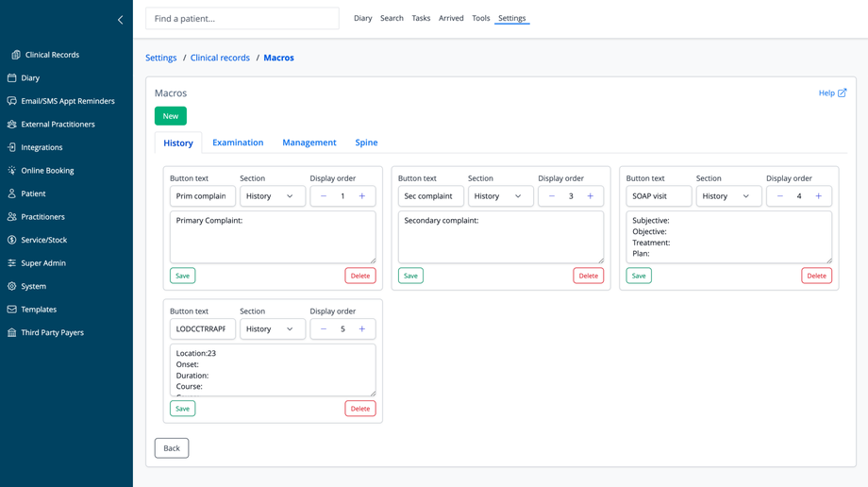The image size is (868, 487).
Task: Collapse the sidebar with the chevron icon
Action: click(120, 19)
